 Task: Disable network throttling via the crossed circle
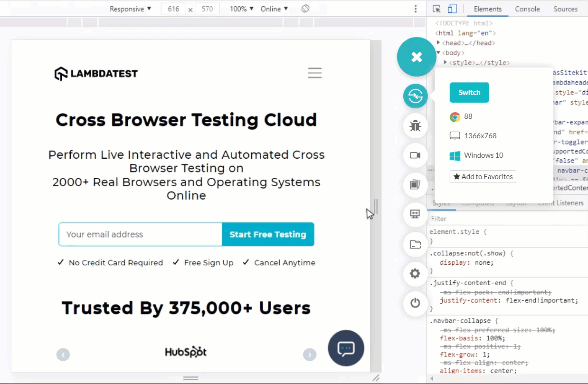click(x=305, y=8)
